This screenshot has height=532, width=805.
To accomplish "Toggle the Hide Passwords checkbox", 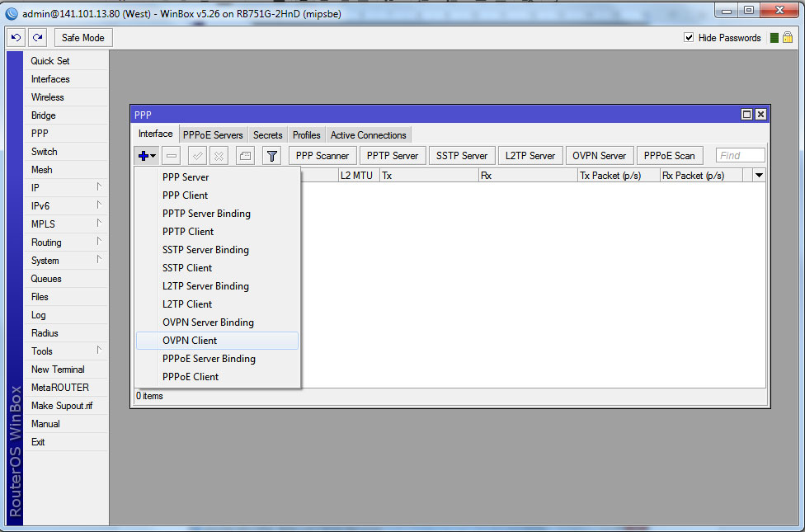I will (689, 38).
